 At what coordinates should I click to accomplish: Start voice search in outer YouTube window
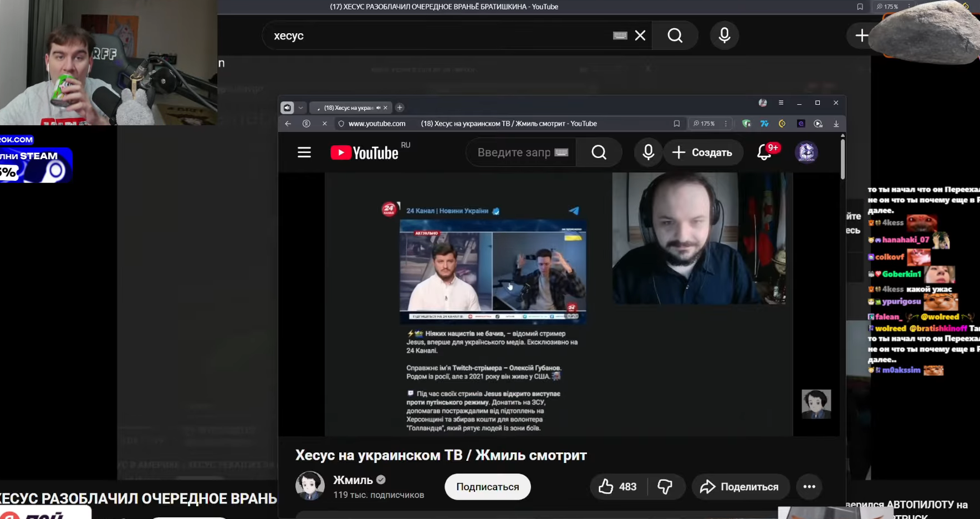click(x=724, y=35)
